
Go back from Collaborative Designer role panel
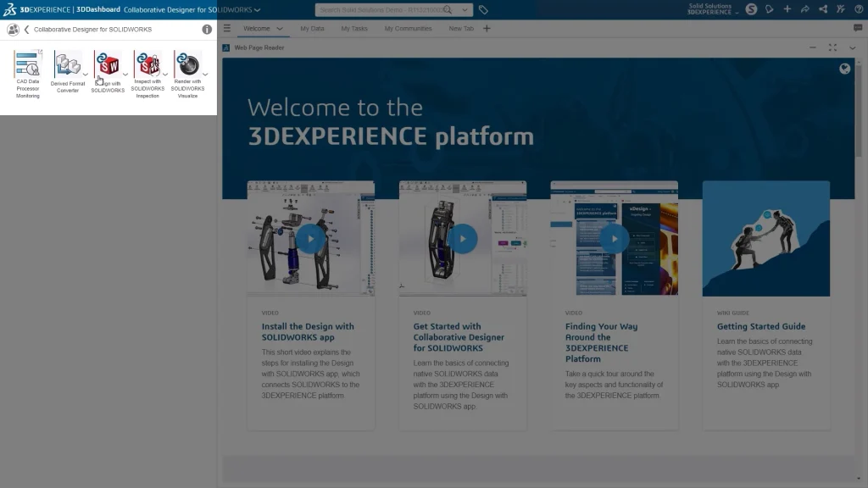(x=26, y=30)
